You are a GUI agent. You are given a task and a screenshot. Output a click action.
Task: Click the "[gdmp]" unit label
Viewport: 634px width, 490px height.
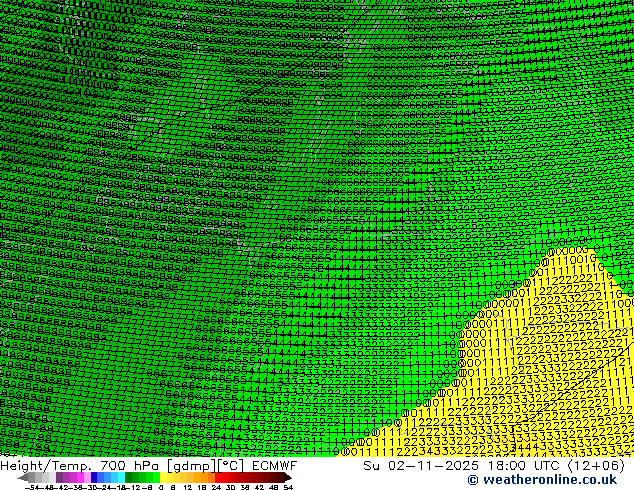click(191, 466)
